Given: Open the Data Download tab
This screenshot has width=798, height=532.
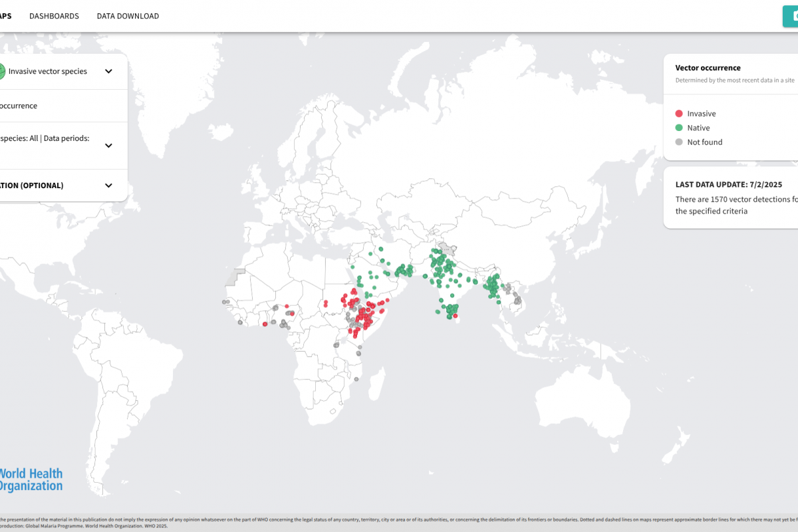Looking at the screenshot, I should pyautogui.click(x=128, y=16).
